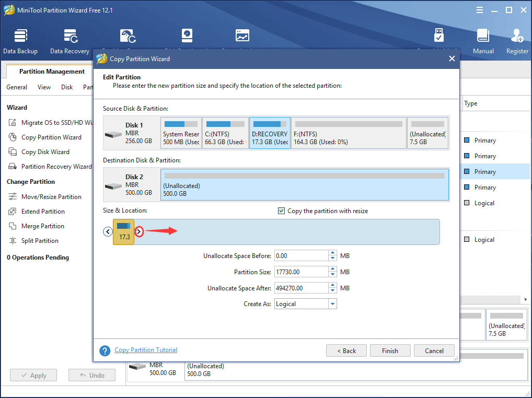This screenshot has width=532, height=398.
Task: Click the Unallocate Space After field
Action: click(302, 288)
